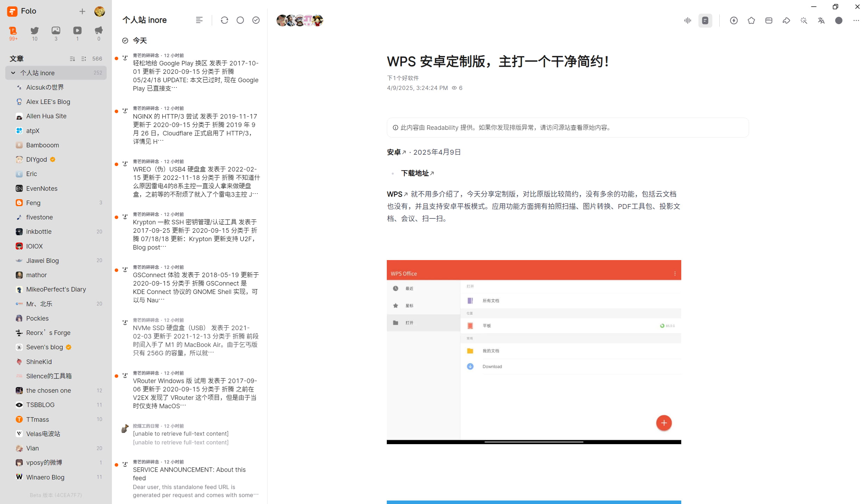The image size is (868, 504).
Task: Open the article in browser window icon
Action: click(769, 21)
